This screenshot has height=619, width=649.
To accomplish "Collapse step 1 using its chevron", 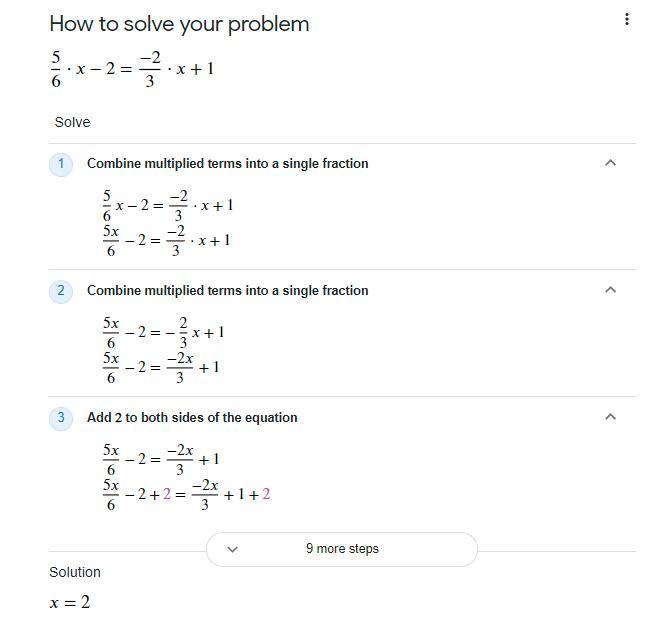I will coord(610,163).
